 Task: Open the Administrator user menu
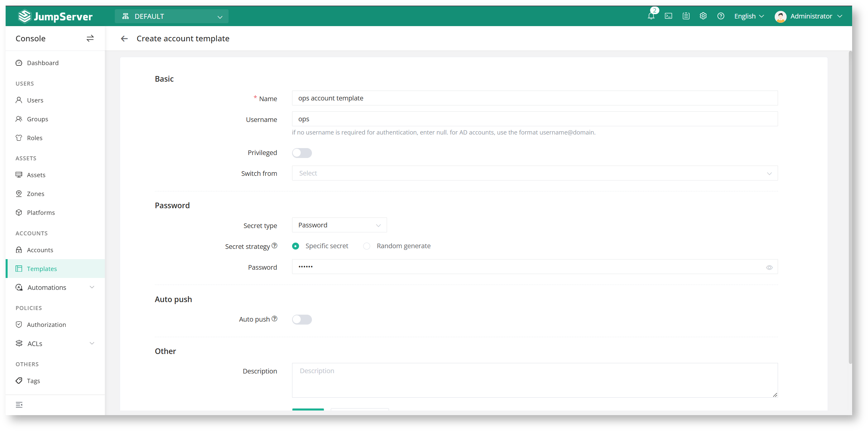click(x=809, y=16)
